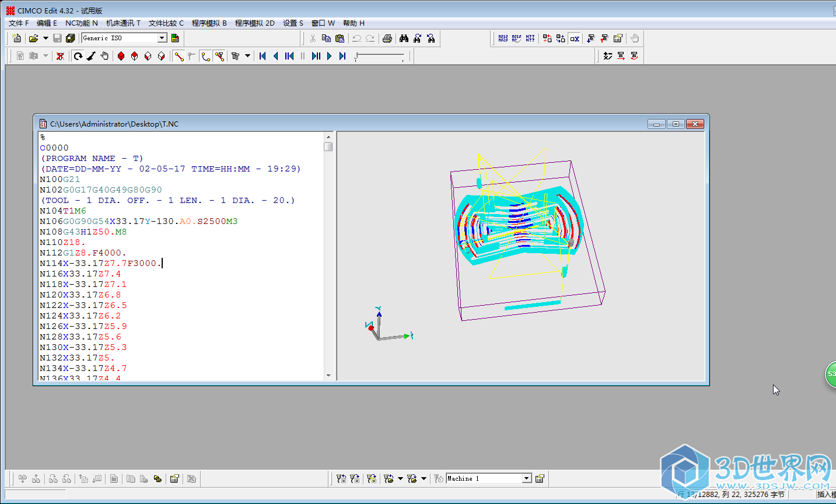
Task: Click the Renumber N010 N020 icon
Action: (503, 38)
